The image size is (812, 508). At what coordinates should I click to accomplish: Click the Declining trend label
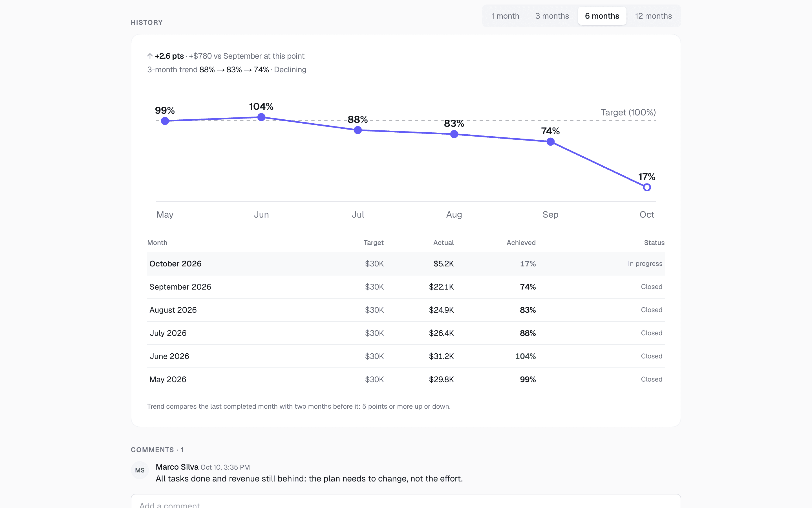290,69
